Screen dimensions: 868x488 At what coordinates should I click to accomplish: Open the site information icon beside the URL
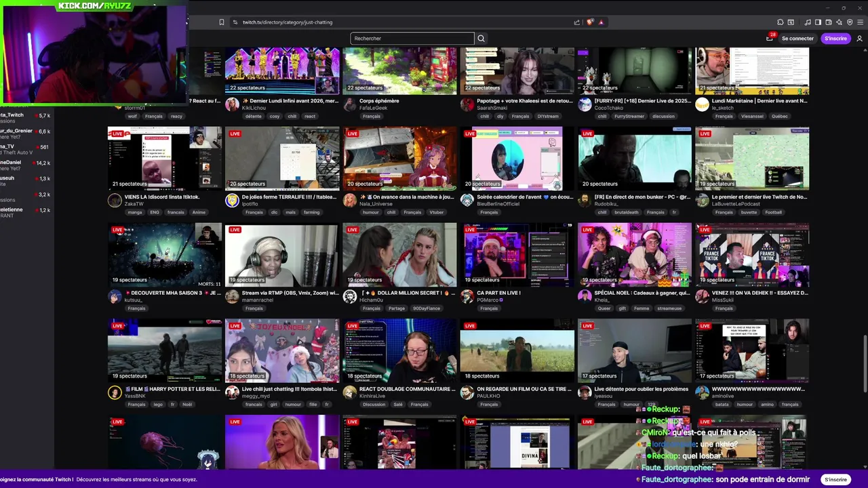point(235,22)
